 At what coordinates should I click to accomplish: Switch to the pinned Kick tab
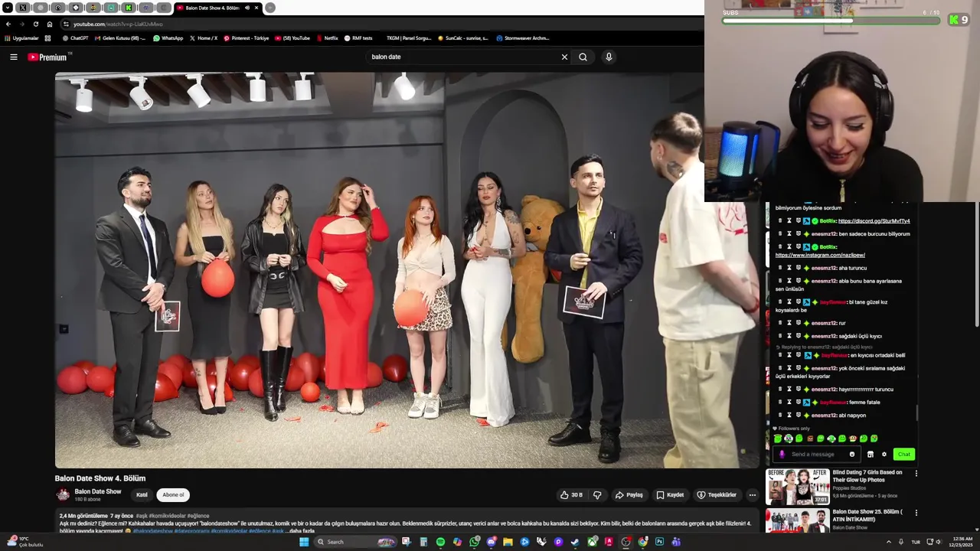point(129,8)
